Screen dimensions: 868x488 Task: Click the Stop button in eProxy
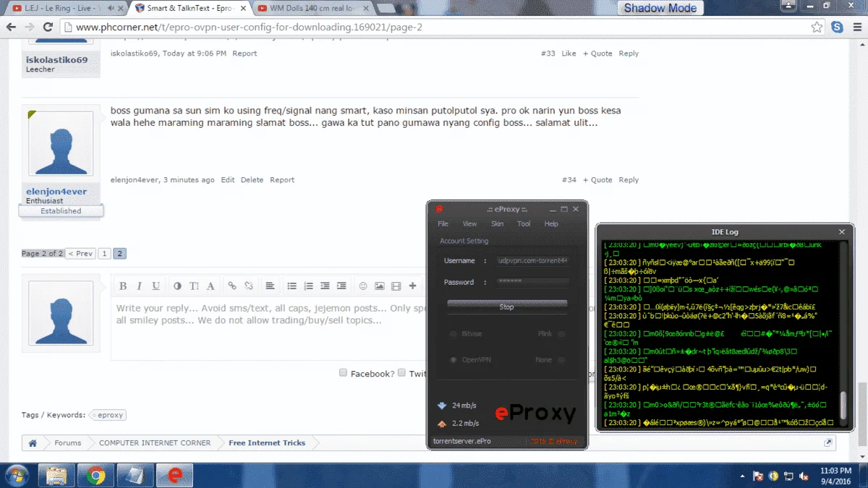click(x=507, y=307)
